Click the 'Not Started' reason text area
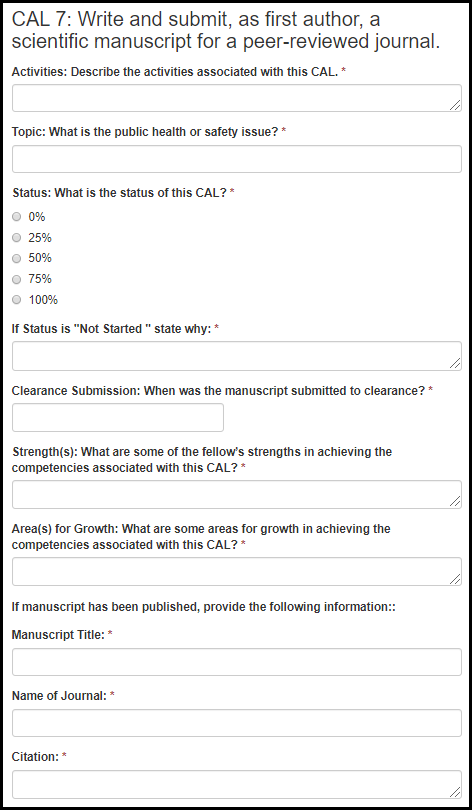The image size is (472, 810). [237, 356]
